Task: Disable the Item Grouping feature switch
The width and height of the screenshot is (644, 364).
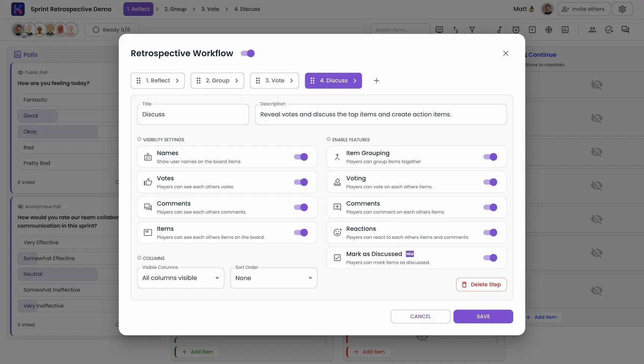Action: (490, 157)
